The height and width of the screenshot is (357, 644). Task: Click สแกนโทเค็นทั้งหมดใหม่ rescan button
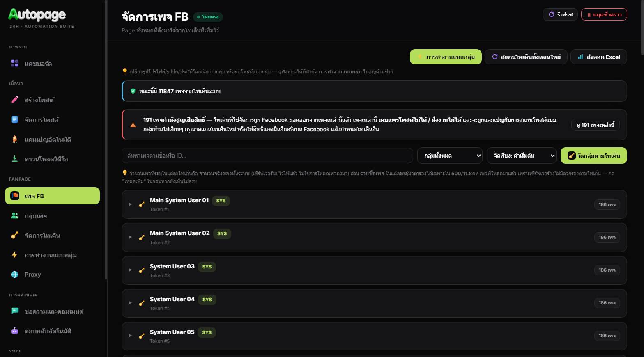[526, 57]
